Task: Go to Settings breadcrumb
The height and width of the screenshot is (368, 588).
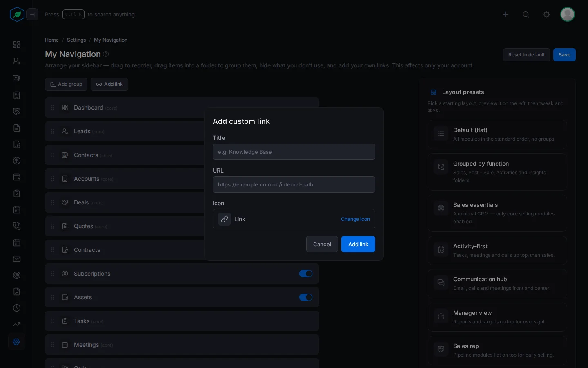Action: (76, 40)
